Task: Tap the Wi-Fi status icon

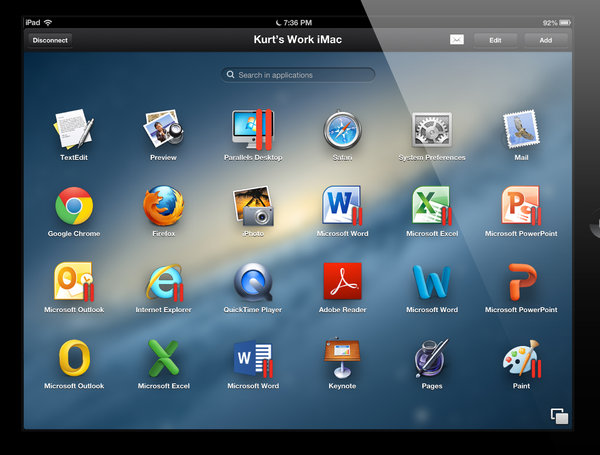Action: pyautogui.click(x=48, y=23)
